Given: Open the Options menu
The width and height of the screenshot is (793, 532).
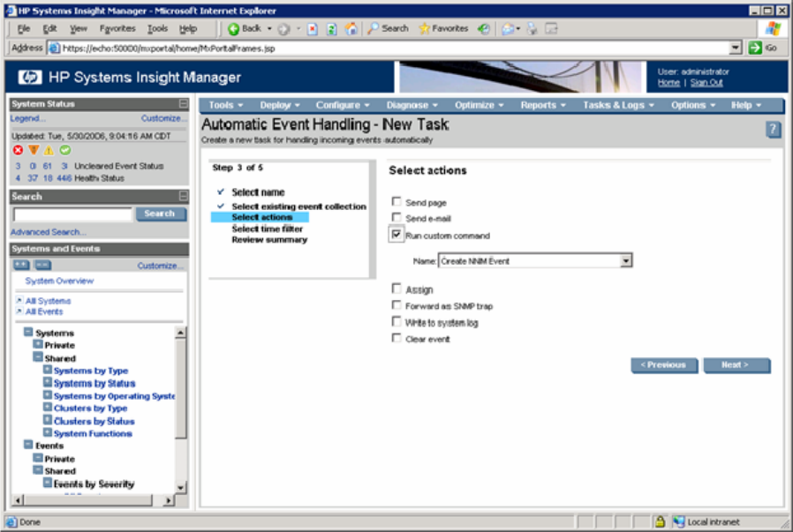Looking at the screenshot, I should click(693, 105).
